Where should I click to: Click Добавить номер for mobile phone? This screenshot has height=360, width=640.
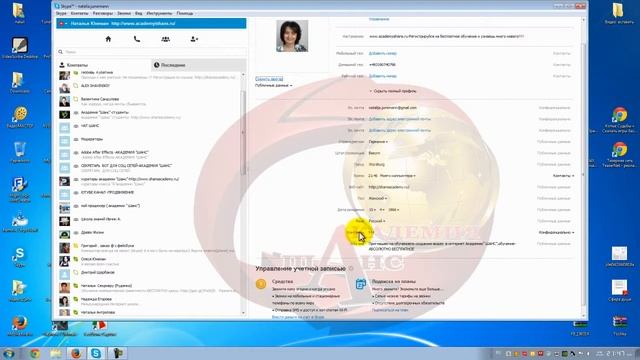click(x=382, y=53)
